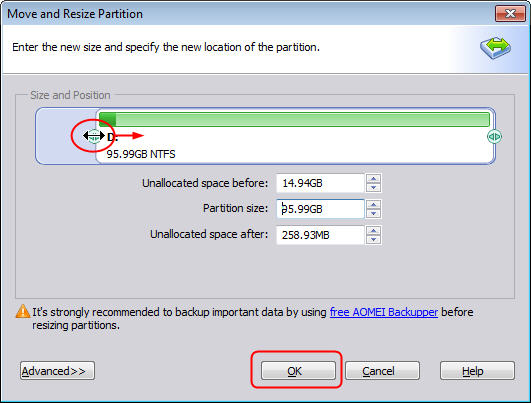Select the Unallocated space after field
Viewport: 531px width, 403px height.
[320, 235]
